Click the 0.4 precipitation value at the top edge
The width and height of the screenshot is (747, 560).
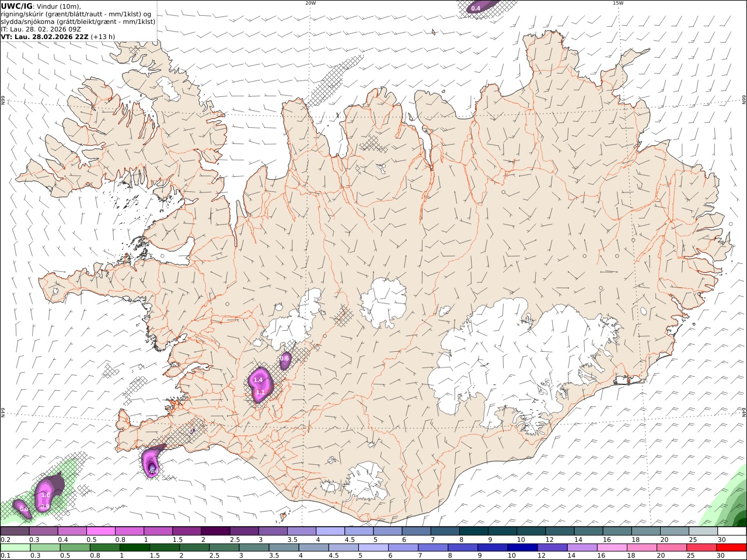476,8
